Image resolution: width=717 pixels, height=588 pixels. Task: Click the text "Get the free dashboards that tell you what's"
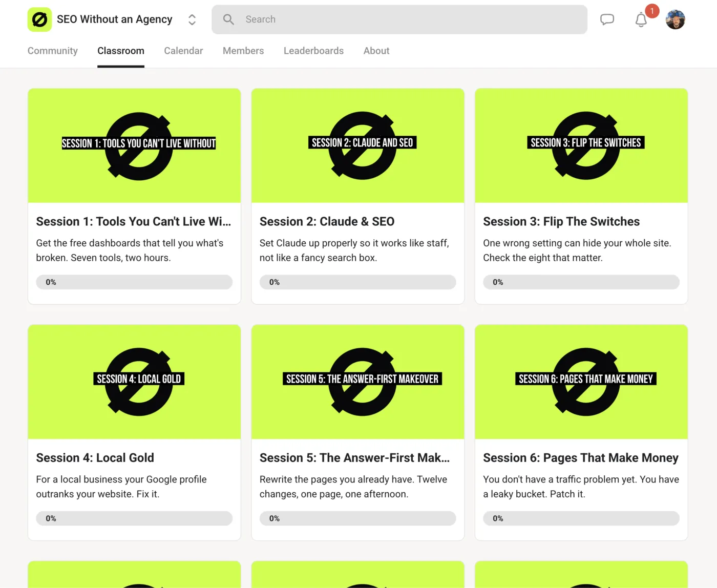130,243
